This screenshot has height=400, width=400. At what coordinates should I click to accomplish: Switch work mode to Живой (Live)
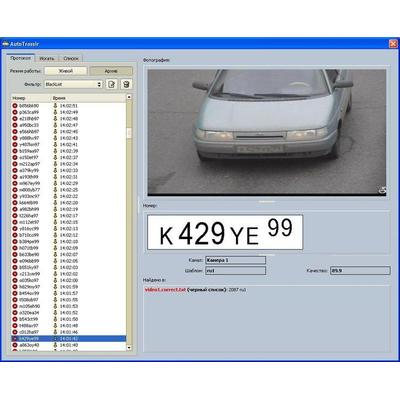pyautogui.click(x=66, y=71)
